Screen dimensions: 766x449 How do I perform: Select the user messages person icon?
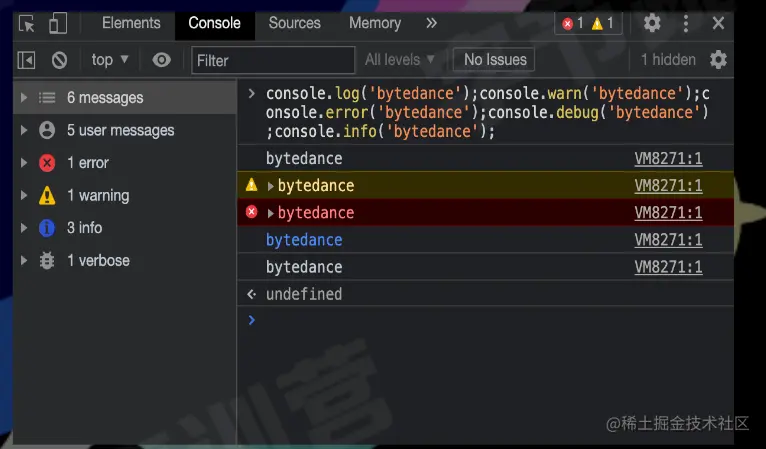point(47,130)
